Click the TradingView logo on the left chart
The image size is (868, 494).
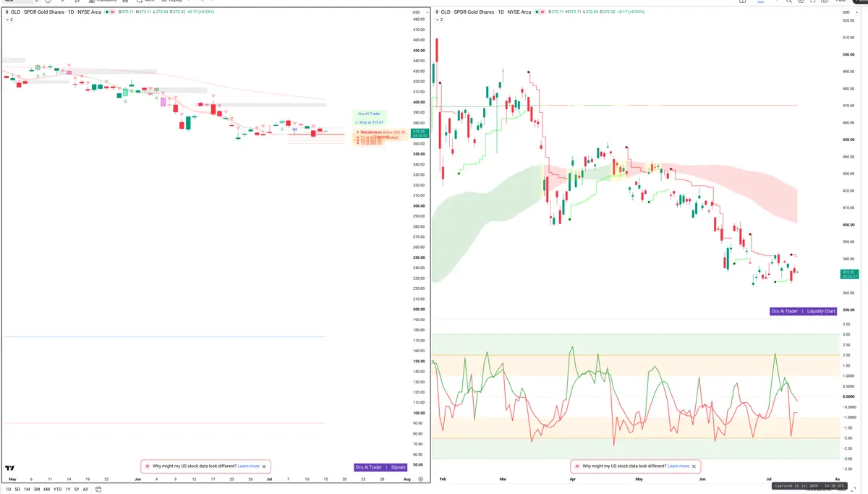(9, 467)
